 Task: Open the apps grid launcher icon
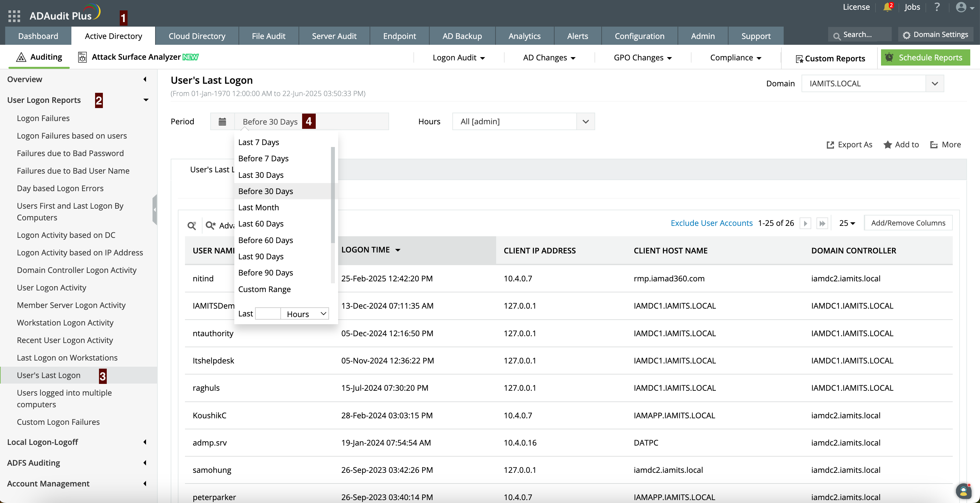[14, 16]
